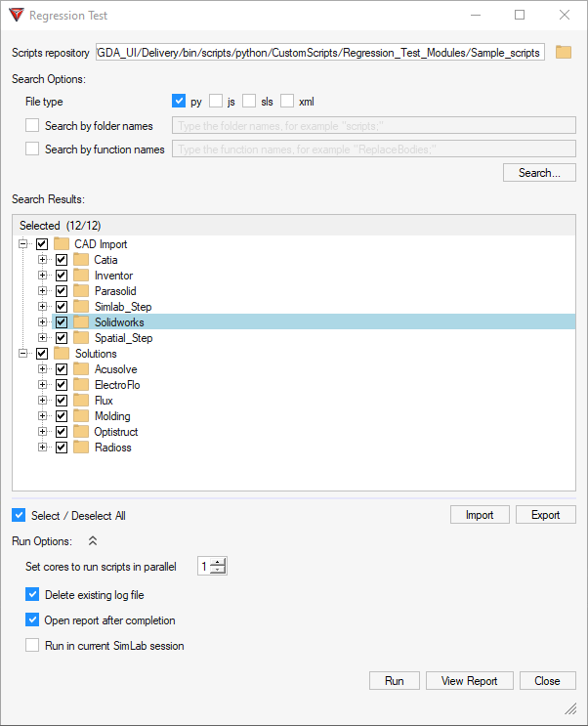Collapse Run Options with double-chevron icon
Screen dimensions: 588x726
93,540
